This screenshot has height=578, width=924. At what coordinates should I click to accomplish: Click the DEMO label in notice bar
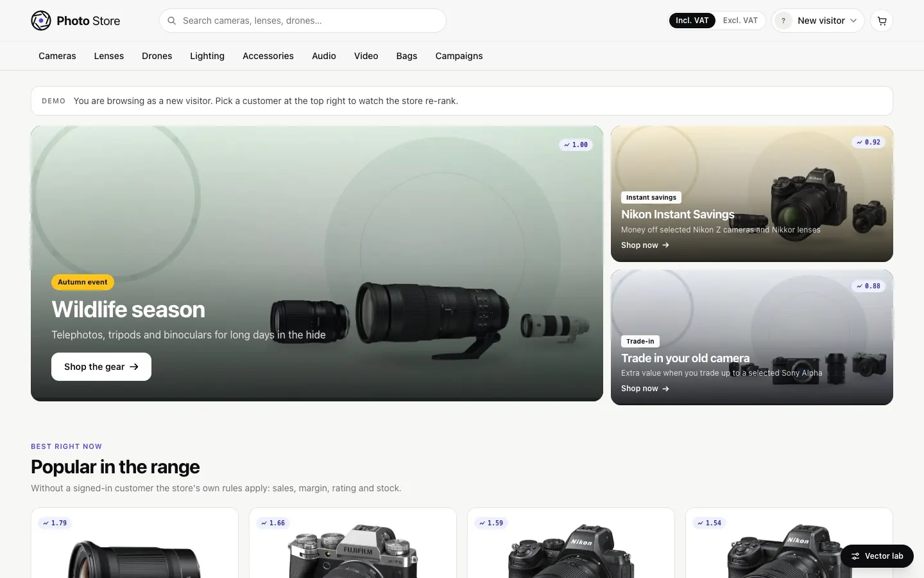[x=53, y=101]
